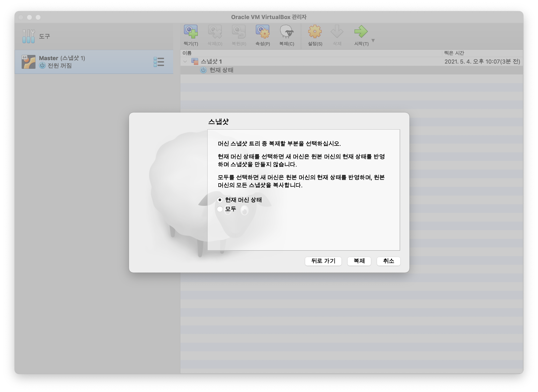
Task: Click the 뒤로 가기 back button
Action: [x=323, y=261]
